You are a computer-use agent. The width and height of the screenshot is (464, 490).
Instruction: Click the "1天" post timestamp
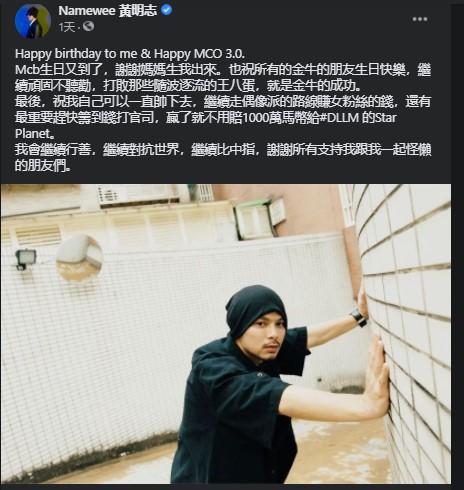pos(67,27)
